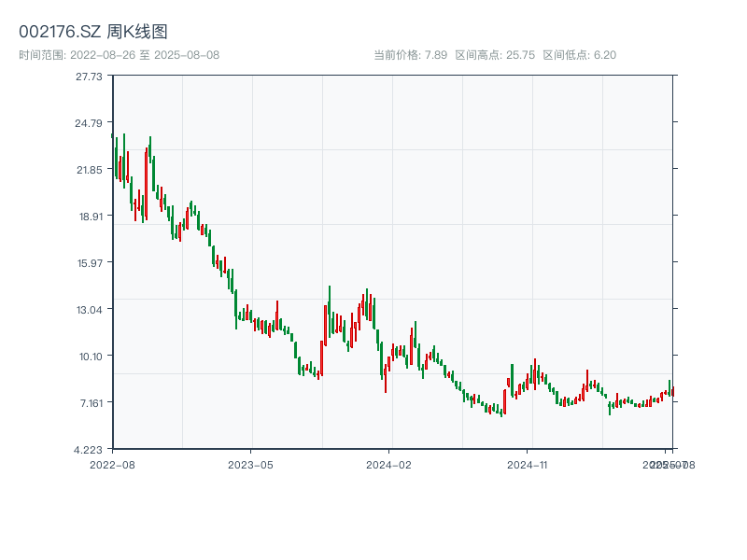
Task: Click the 2024-02 axis label
Action: [389, 463]
